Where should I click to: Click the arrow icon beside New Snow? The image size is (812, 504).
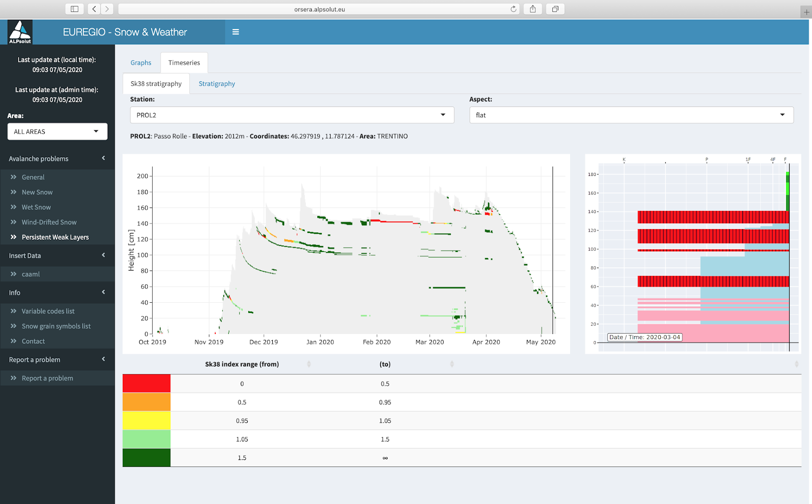point(14,192)
